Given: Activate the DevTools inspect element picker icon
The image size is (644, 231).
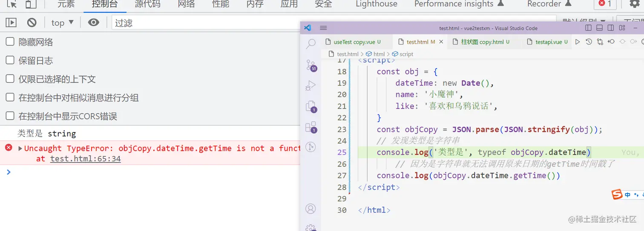Looking at the screenshot, I should [x=12, y=4].
